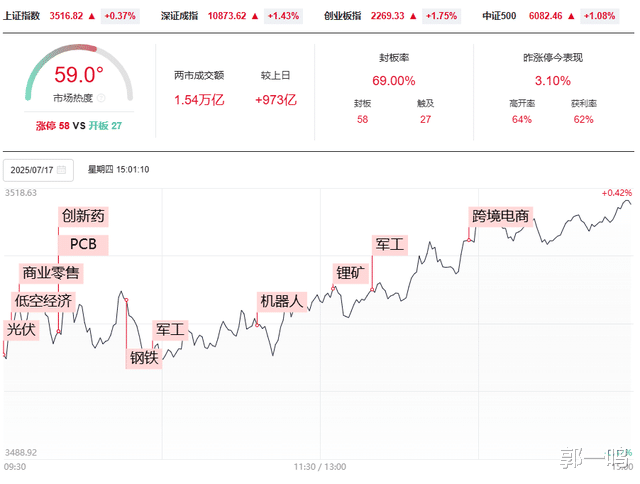The width and height of the screenshot is (640, 484).
Task: Open the 跨境电商 sector tag
Action: coord(501,215)
